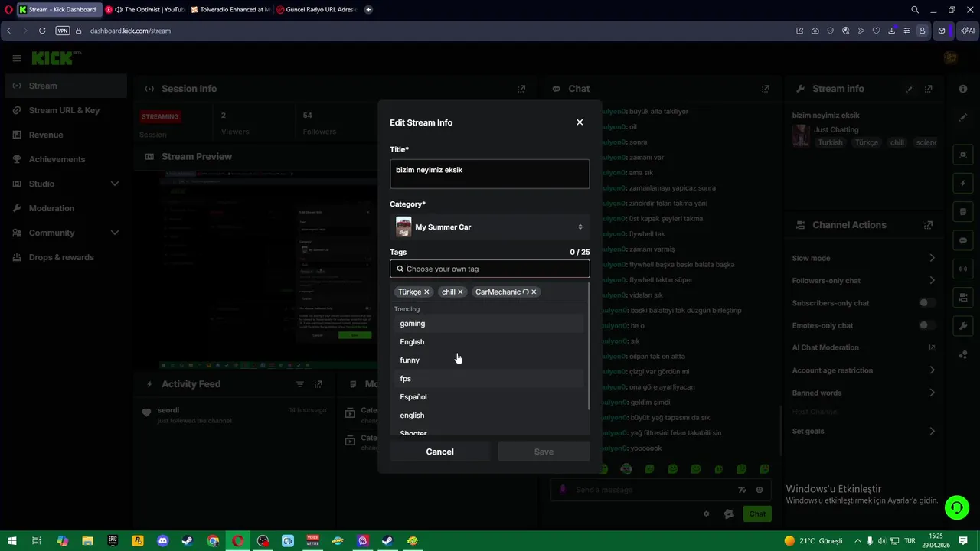Screen dimensions: 980x551
Task: Pop out the Stream info panel
Action: pyautogui.click(x=928, y=89)
